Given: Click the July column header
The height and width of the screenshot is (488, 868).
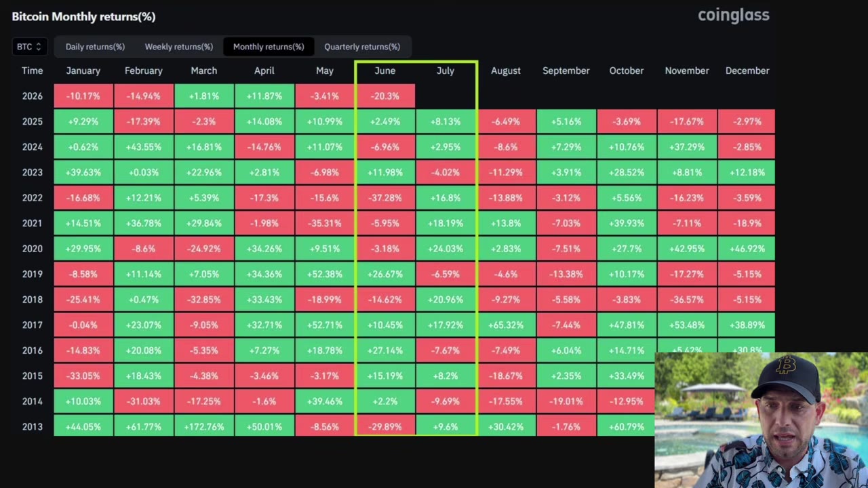Looking at the screenshot, I should (x=446, y=70).
